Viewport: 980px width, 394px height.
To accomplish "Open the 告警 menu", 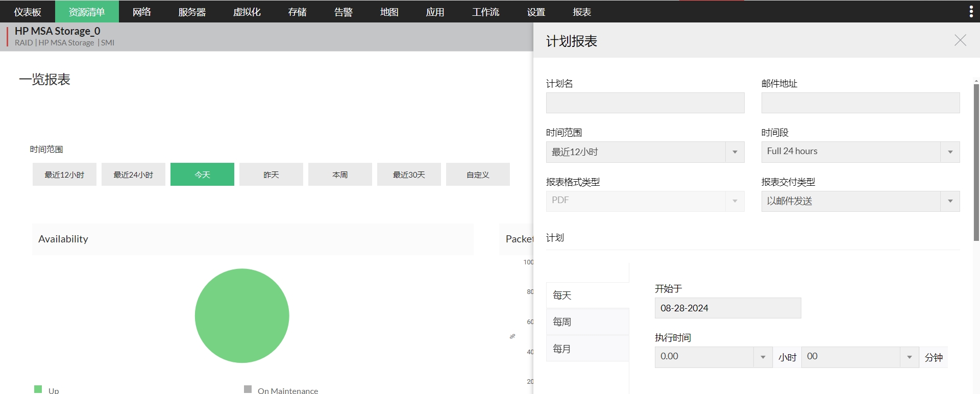I will (344, 12).
